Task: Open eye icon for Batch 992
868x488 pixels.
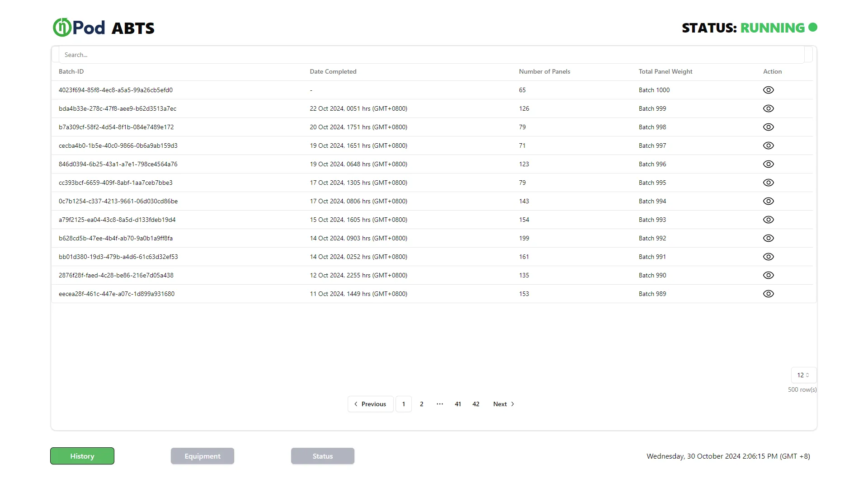Action: tap(769, 238)
